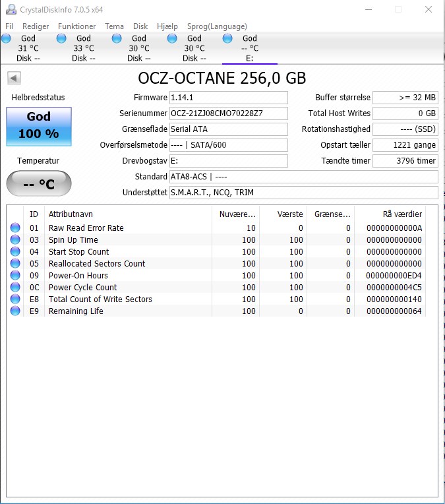Select the Power-On Hours attribute name
Screen dimensions: 445x504
tap(78, 276)
